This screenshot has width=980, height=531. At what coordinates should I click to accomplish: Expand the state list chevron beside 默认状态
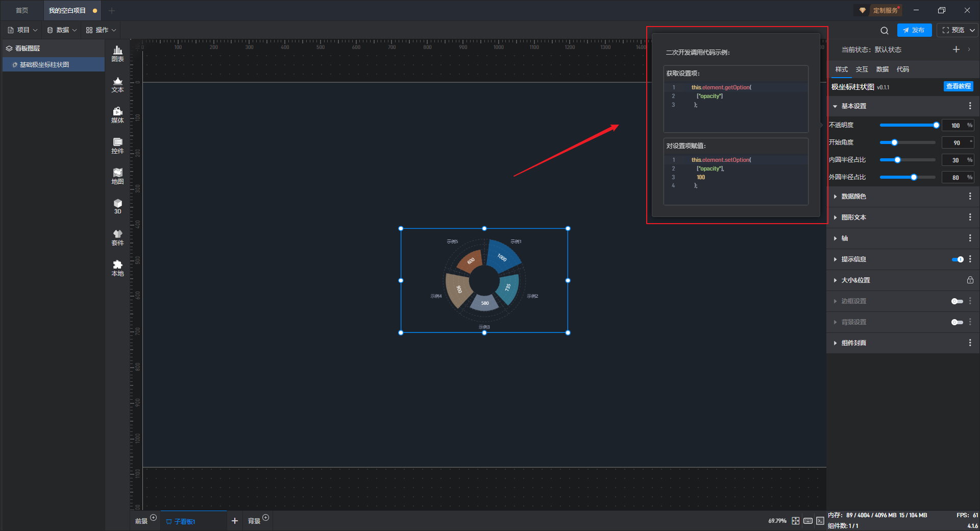[969, 50]
